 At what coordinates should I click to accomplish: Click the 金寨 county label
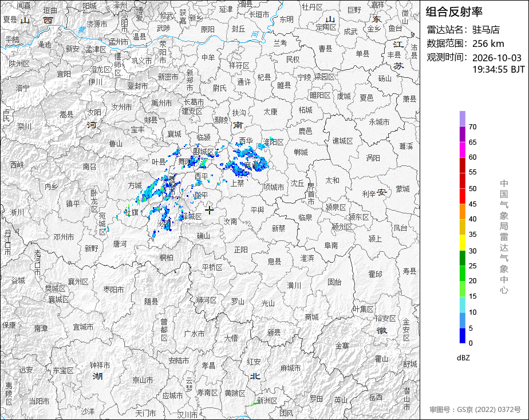342,346
